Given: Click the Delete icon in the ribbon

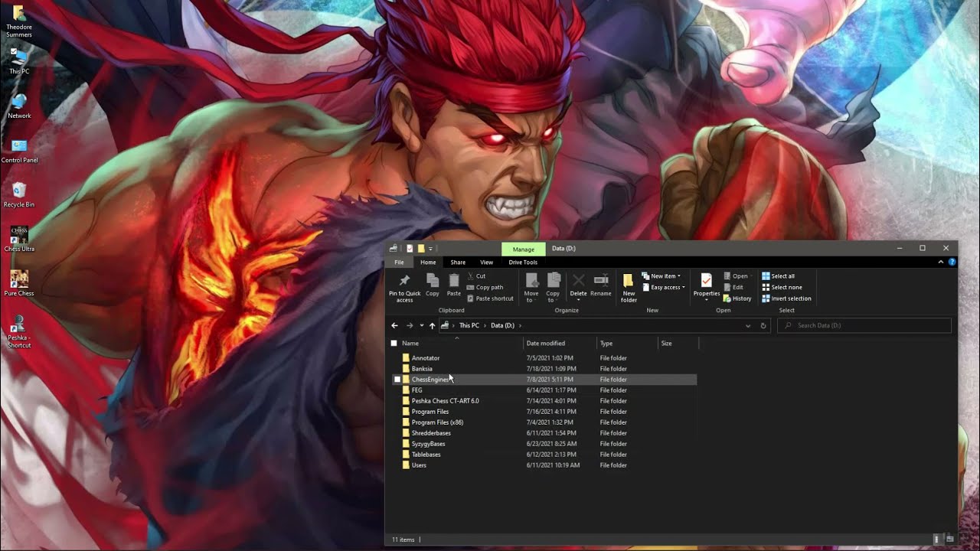Looking at the screenshot, I should coord(579,281).
